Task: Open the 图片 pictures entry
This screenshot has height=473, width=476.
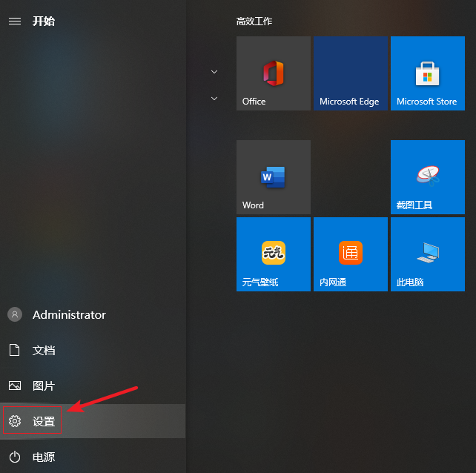Action: [x=44, y=386]
